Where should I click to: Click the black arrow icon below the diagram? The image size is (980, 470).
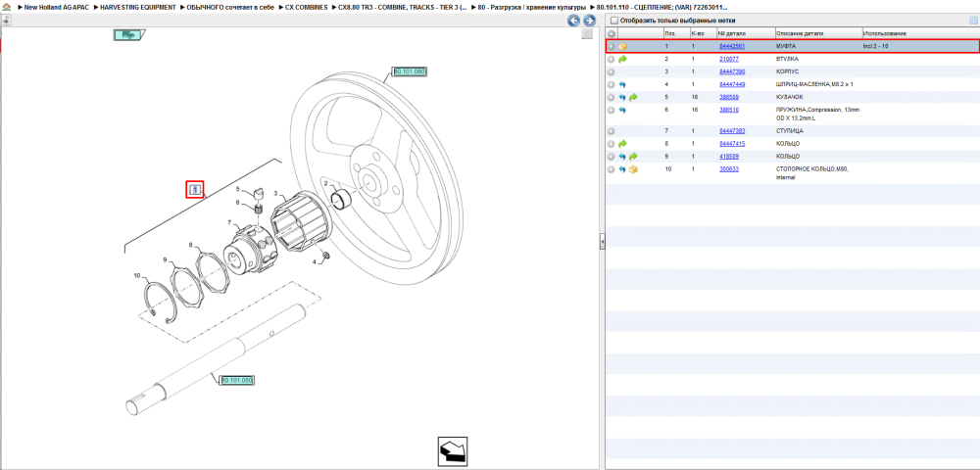[453, 452]
